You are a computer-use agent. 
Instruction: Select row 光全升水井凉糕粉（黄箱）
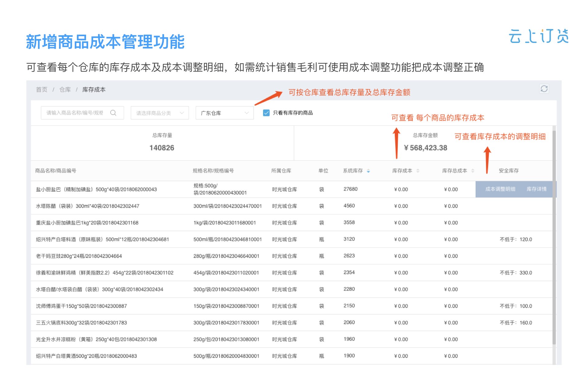292,339
